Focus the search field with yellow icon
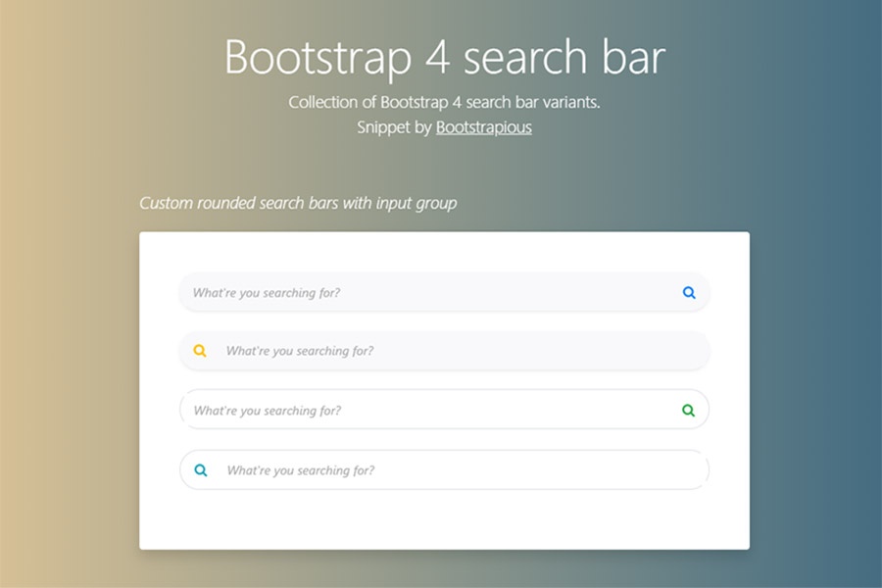The width and height of the screenshot is (882, 588). [444, 351]
